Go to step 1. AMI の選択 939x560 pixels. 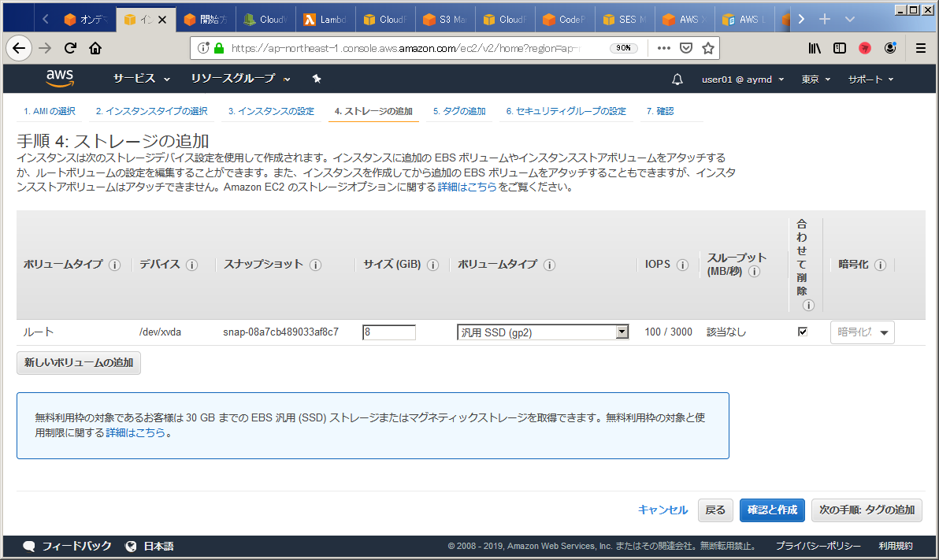click(x=50, y=111)
